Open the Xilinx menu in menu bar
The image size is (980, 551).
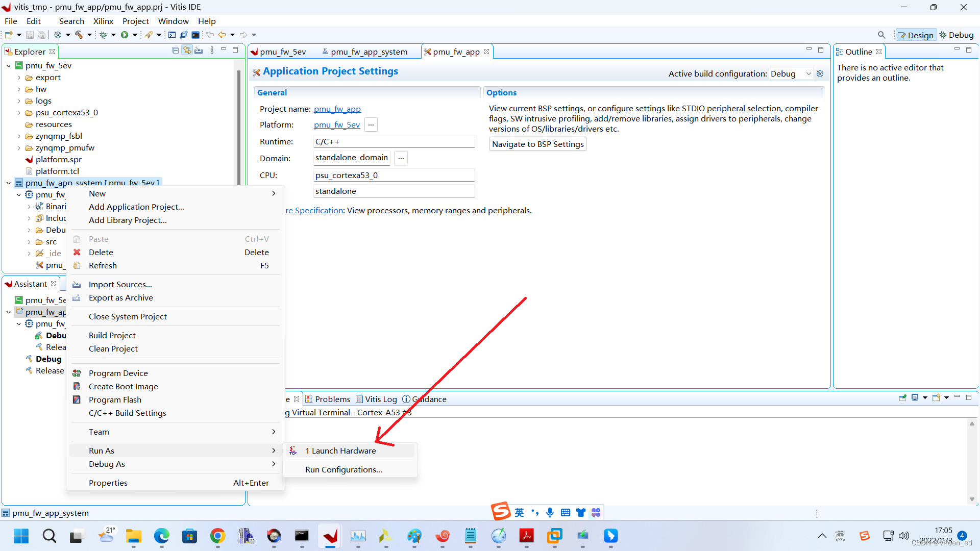(x=103, y=21)
